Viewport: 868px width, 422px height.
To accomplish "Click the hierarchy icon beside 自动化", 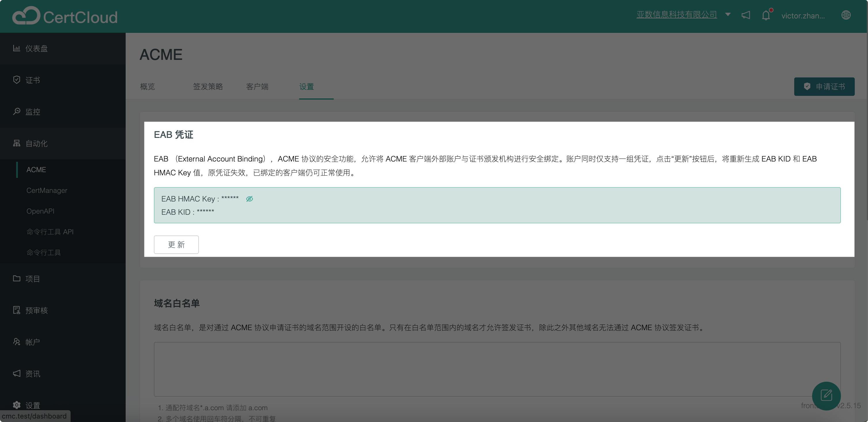I will tap(16, 143).
